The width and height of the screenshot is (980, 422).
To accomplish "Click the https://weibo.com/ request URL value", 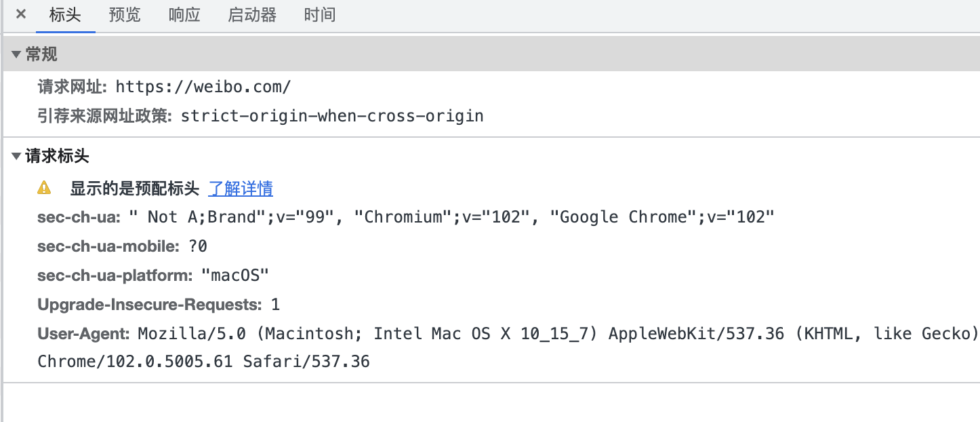I will 203,87.
